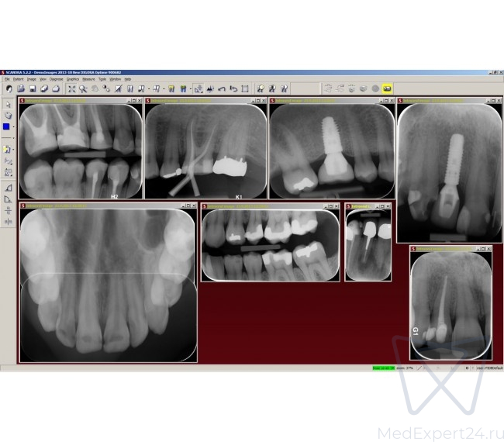Open the Diagnose menu
The image size is (504, 442).
click(x=57, y=79)
